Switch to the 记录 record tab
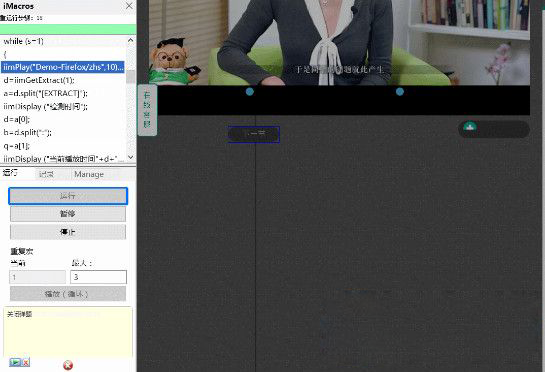 (x=47, y=174)
